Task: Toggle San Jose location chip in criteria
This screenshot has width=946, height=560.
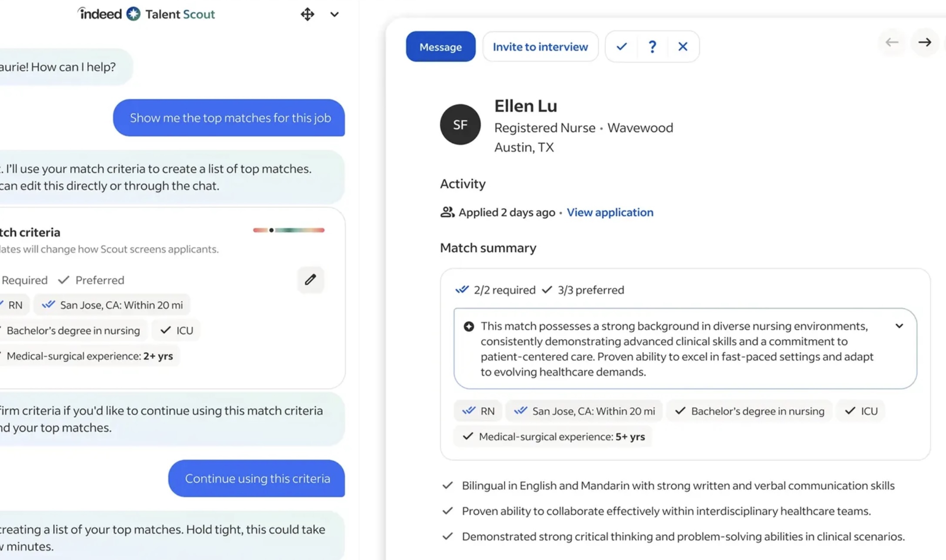Action: point(112,305)
